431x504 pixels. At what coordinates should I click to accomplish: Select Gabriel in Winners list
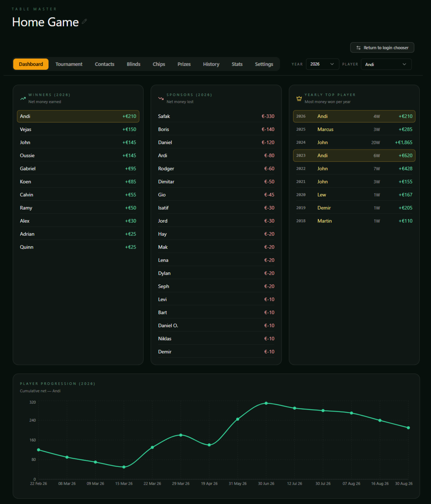[x=78, y=169]
